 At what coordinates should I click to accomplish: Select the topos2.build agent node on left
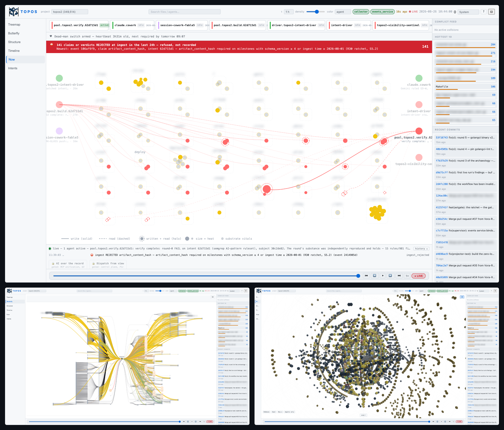click(59, 105)
